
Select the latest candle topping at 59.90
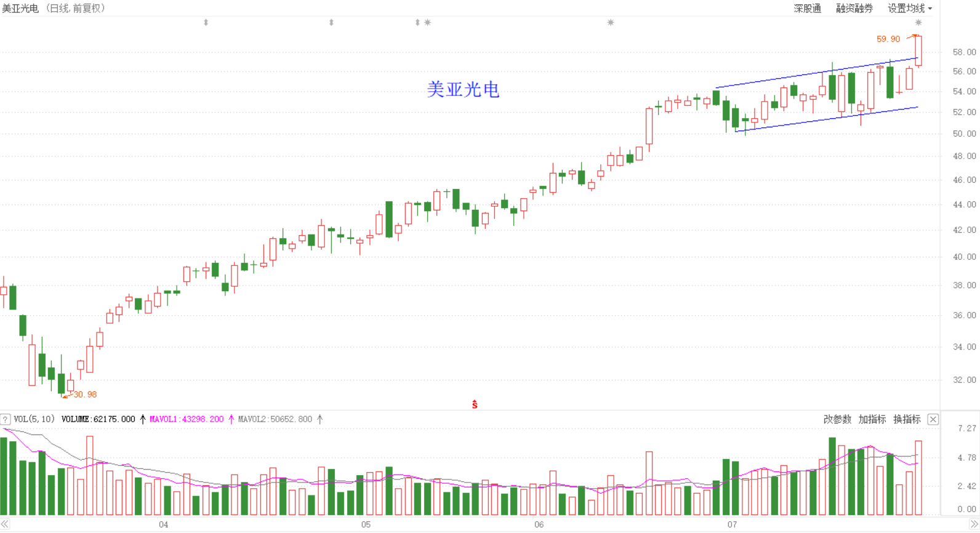918,50
